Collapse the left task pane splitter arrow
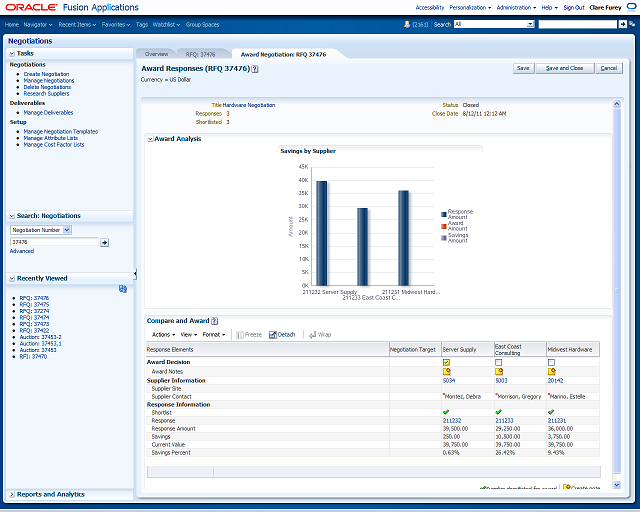 [135, 274]
